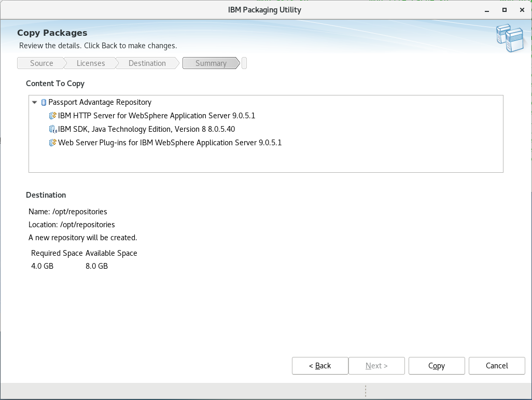532x400 pixels.
Task: Click the Passport Advantage Repository cylinder icon
Action: click(44, 102)
